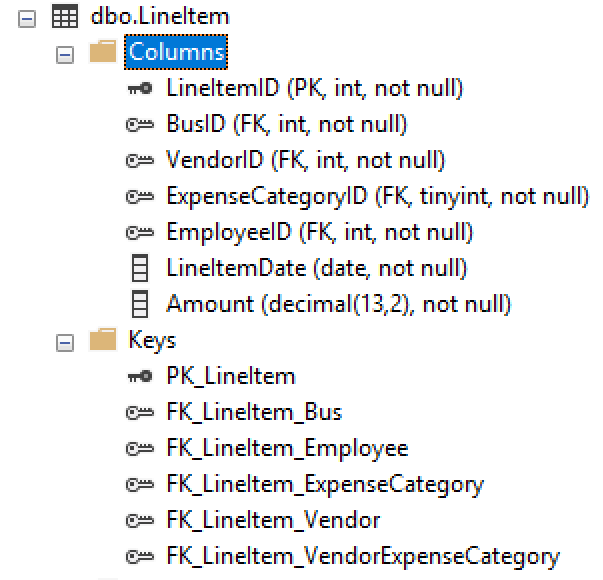Click the column icon beside LineItemDate
The width and height of the screenshot is (603, 580).
(x=141, y=268)
